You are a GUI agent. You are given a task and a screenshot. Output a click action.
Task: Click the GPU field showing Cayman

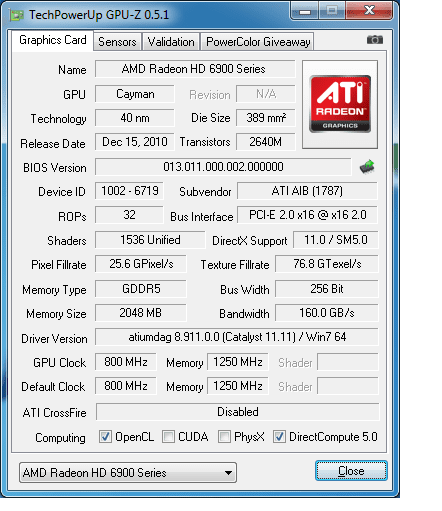135,94
